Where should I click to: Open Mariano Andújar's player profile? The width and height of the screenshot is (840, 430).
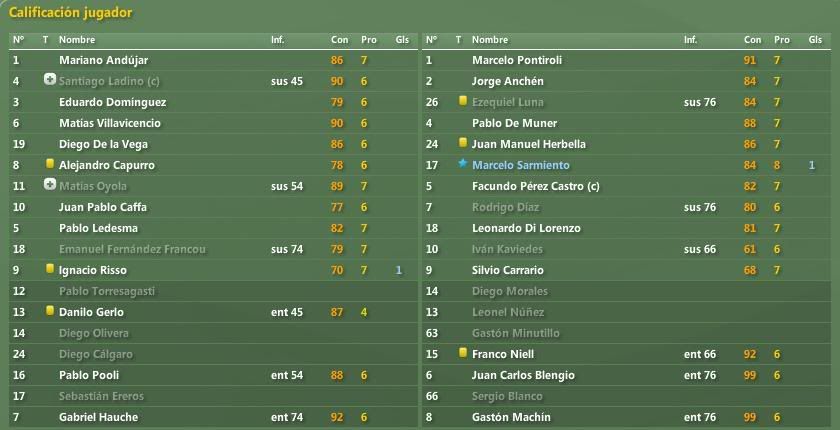[103, 61]
